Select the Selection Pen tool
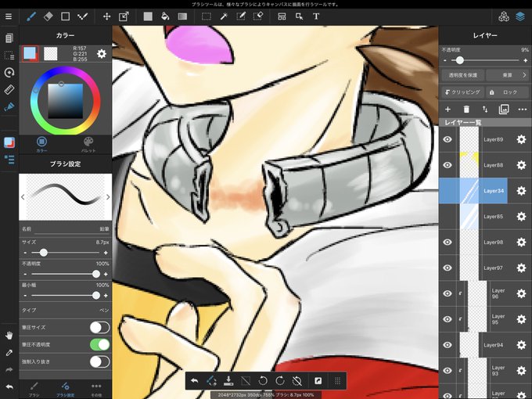 click(241, 16)
